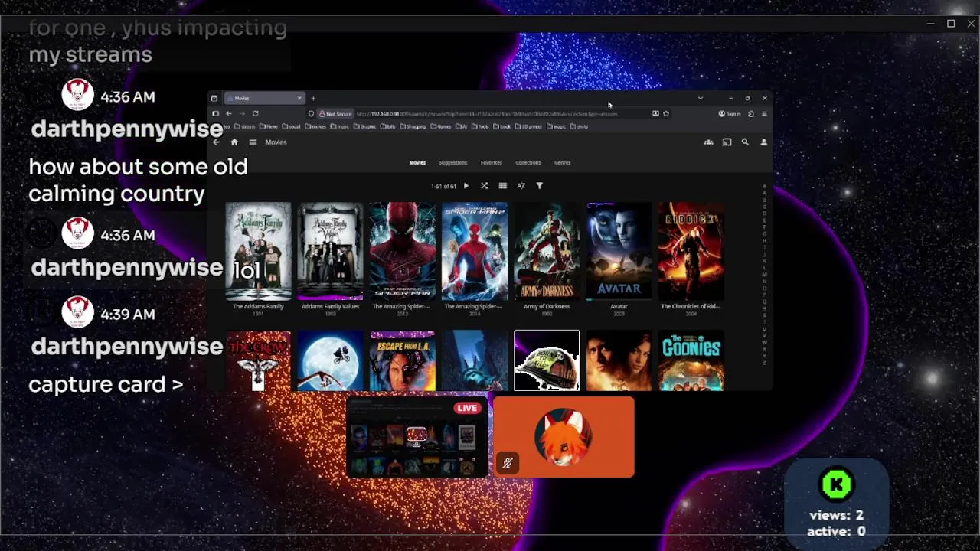This screenshot has height=551, width=980.
Task: Open the Army of Darkness poster
Action: [x=547, y=250]
